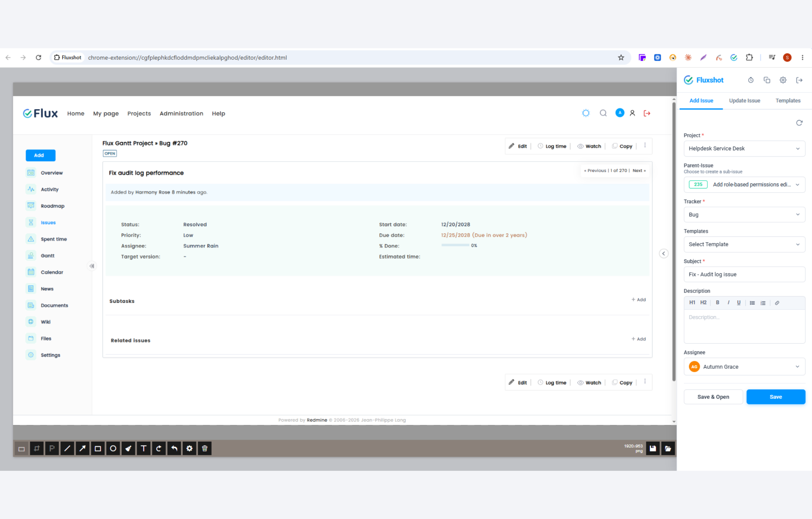
Task: Click the Fluxshot logout icon
Action: (x=799, y=80)
